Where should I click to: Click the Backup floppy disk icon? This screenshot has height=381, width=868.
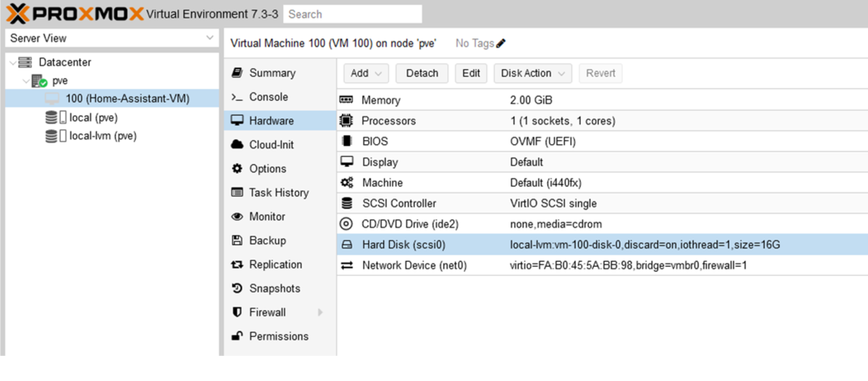click(237, 240)
